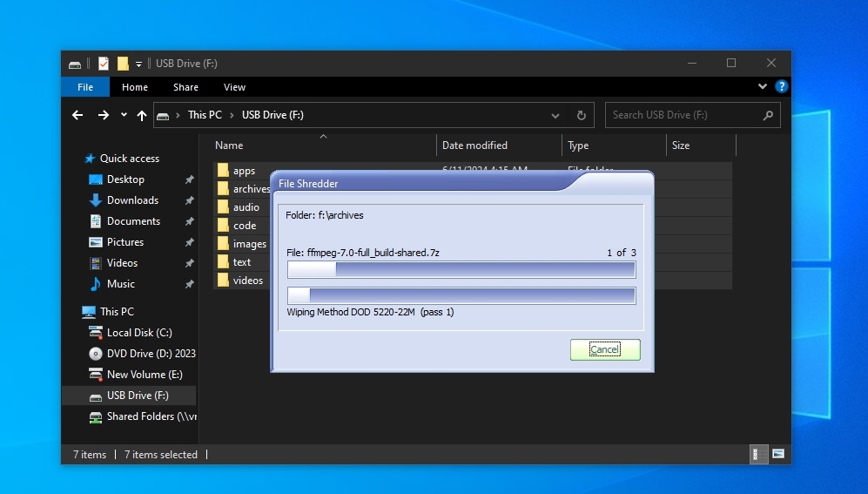Switch to large thumbnails view icon
Image resolution: width=868 pixels, height=494 pixels.
pos(778,454)
